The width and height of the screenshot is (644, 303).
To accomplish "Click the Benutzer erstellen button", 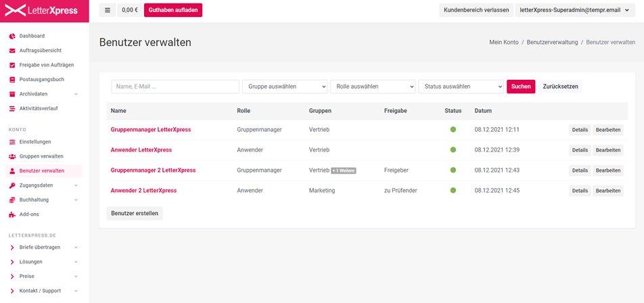I will (x=135, y=214).
